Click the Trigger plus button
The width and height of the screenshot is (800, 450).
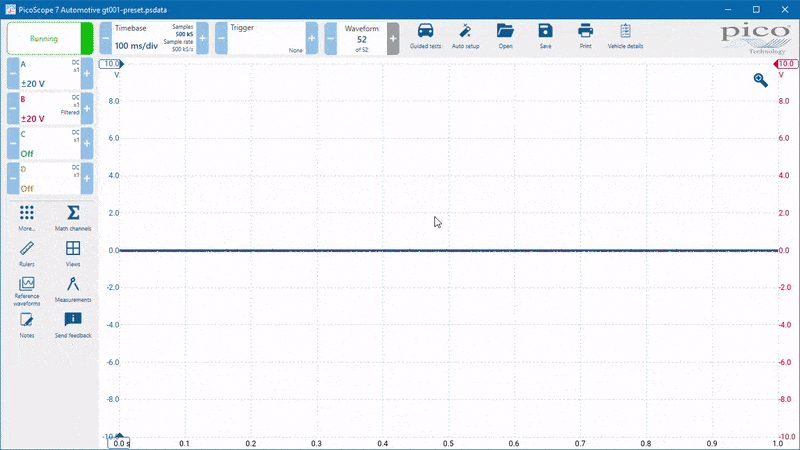[312, 38]
